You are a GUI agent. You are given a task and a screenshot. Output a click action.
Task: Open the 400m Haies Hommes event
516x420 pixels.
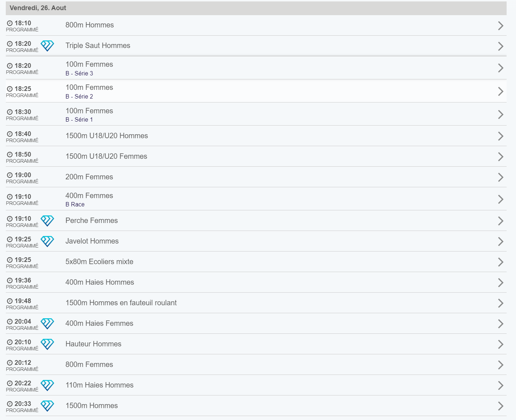point(100,283)
